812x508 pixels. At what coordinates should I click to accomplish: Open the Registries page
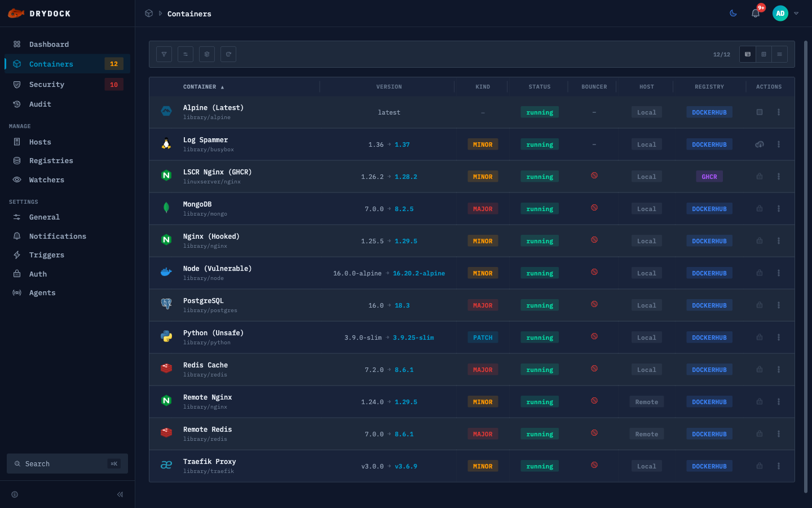(68, 160)
